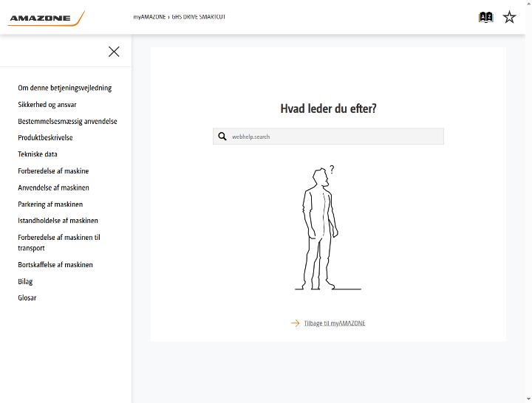Open myAMAZONE breadcrumb link

tap(149, 17)
